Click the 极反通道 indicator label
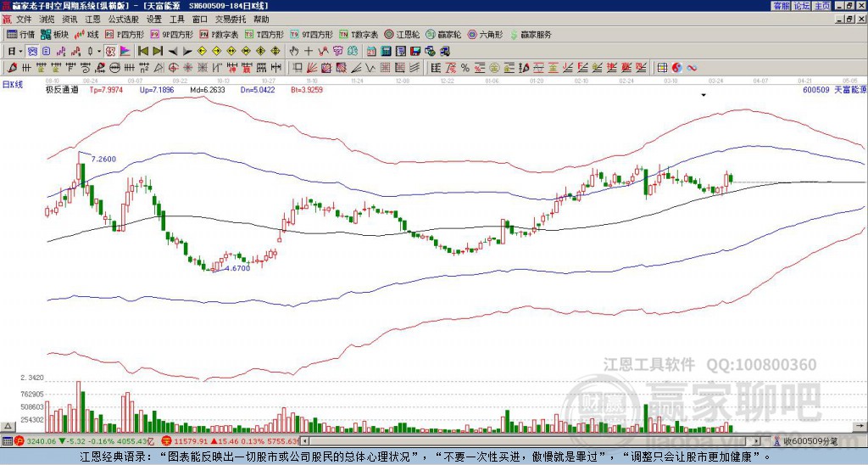Viewport: 868px width, 465px height. (x=62, y=89)
